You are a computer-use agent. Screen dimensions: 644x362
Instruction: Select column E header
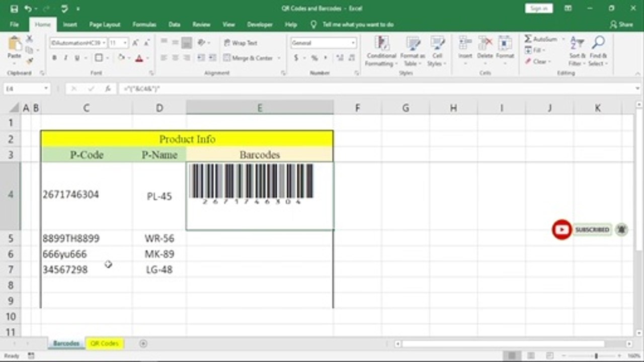click(x=260, y=108)
